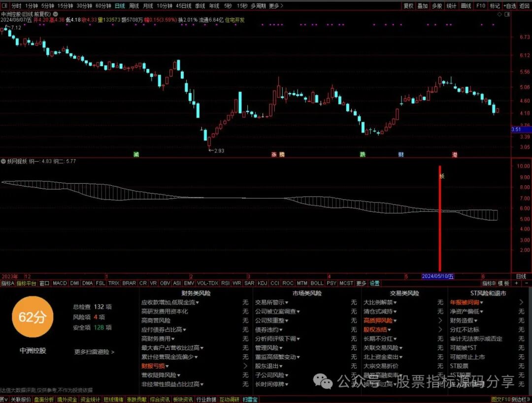Toggle the SAR indicator
The image size is (532, 403).
coord(249,283)
